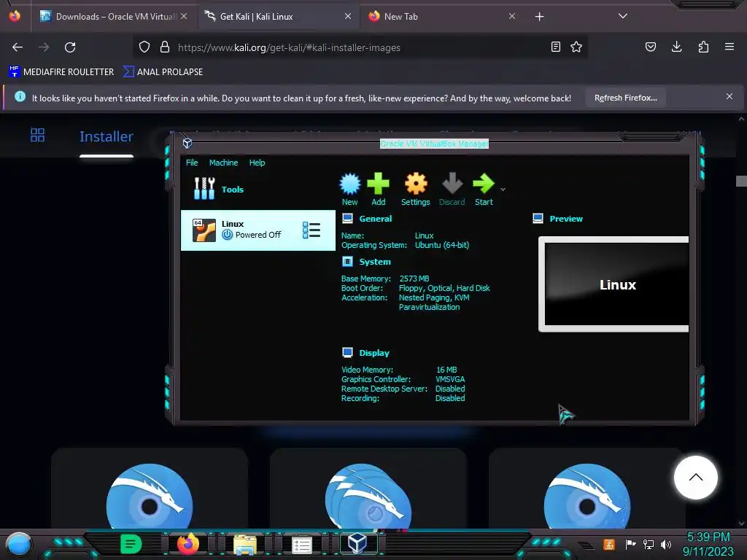Click the VMSVGA graphics controller value
Screen dimensions: 747x560
pos(449,379)
